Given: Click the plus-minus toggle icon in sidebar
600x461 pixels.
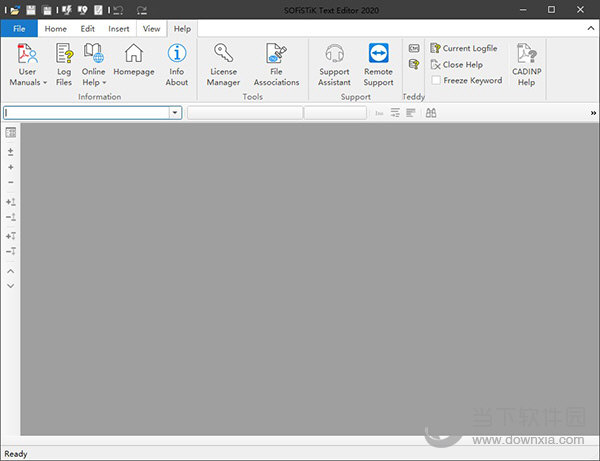Looking at the screenshot, I should click(11, 152).
